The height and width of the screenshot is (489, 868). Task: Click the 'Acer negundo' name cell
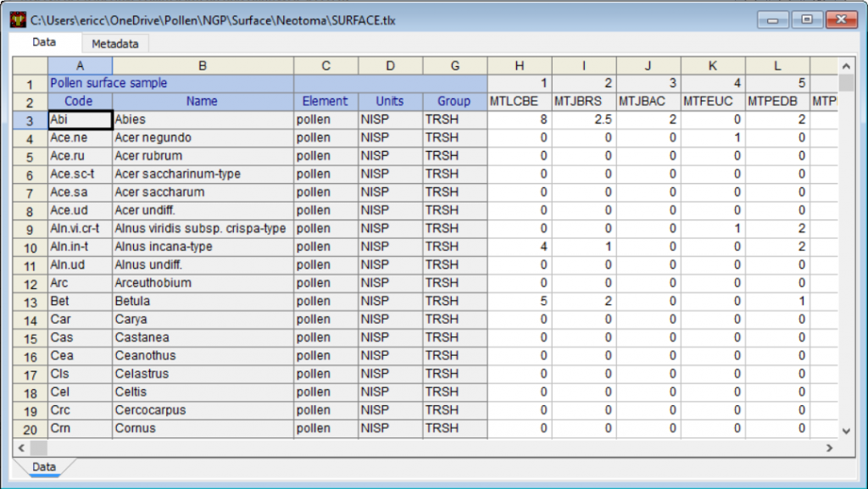[203, 138]
